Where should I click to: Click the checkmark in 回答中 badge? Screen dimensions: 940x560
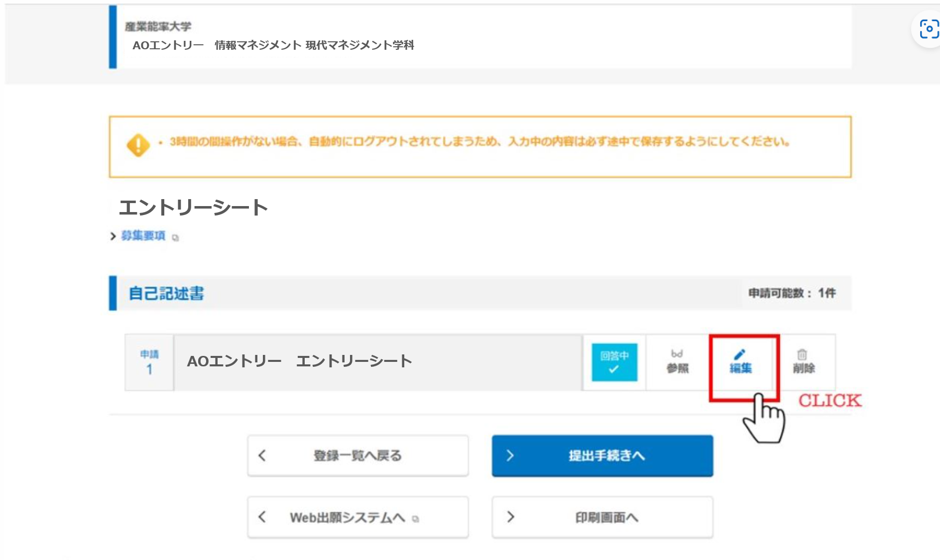[x=614, y=369]
